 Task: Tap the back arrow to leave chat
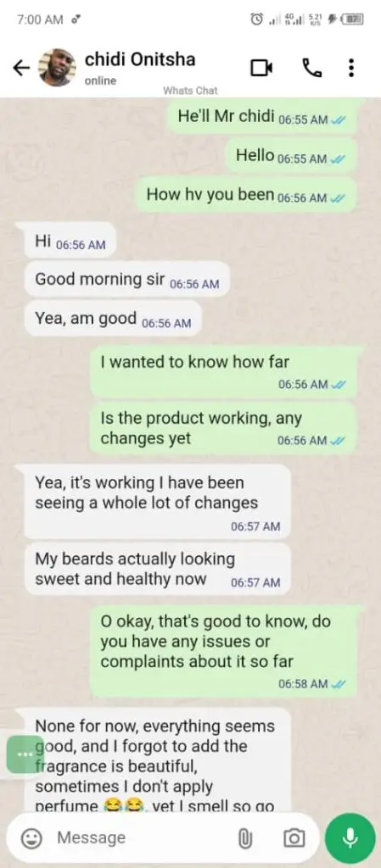pos(21,68)
